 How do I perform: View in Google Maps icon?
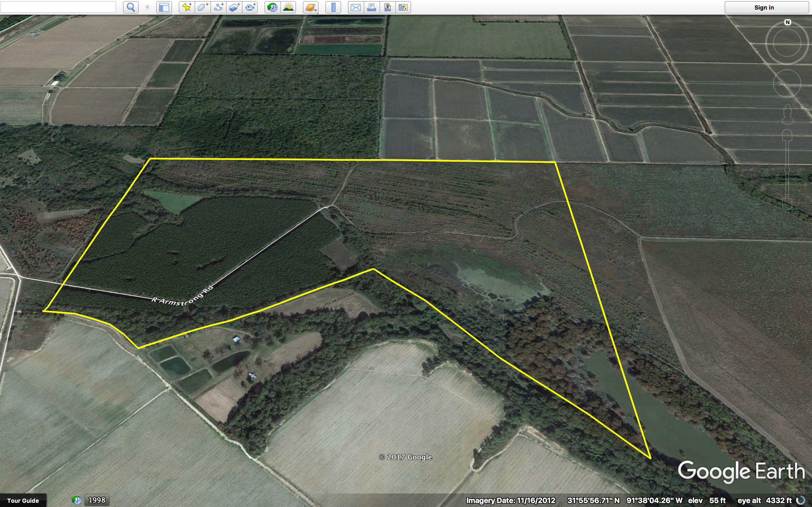[x=403, y=7]
